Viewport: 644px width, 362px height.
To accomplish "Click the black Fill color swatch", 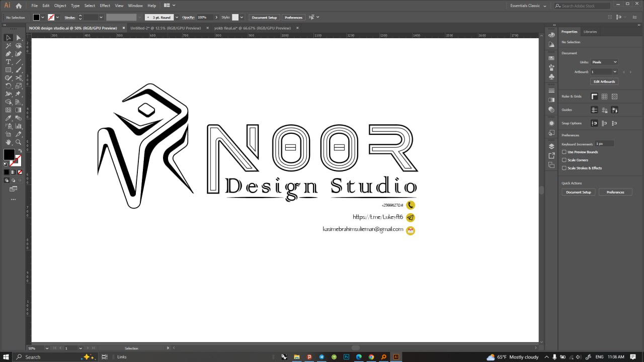I will click(9, 154).
